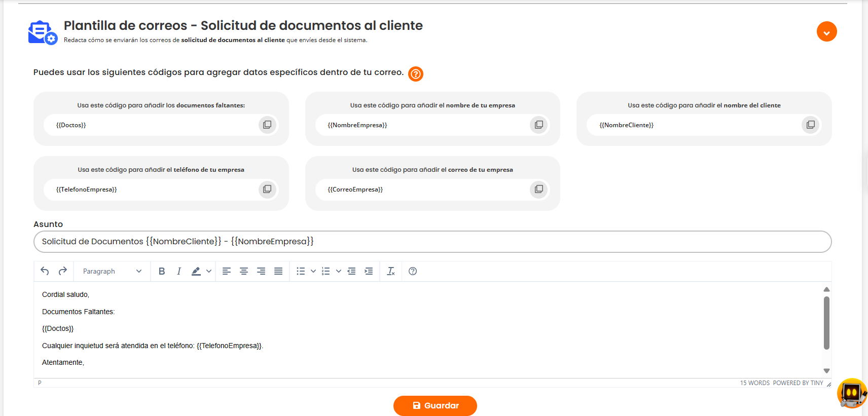Toggle italic formatting

coord(179,271)
